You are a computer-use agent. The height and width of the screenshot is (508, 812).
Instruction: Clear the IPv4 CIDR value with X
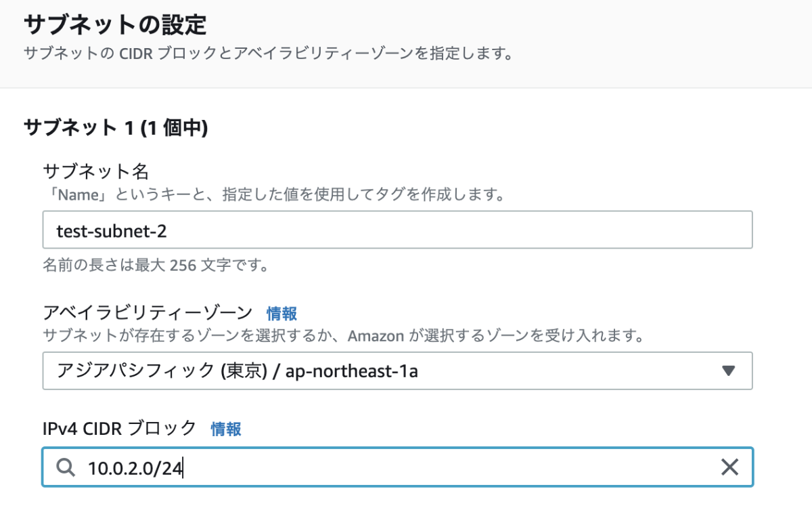click(x=729, y=467)
